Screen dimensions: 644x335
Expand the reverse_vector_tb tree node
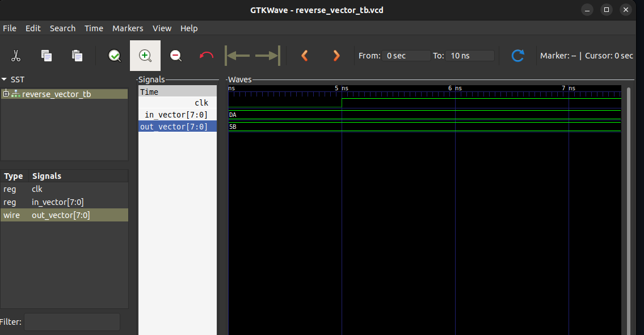[x=5, y=93]
